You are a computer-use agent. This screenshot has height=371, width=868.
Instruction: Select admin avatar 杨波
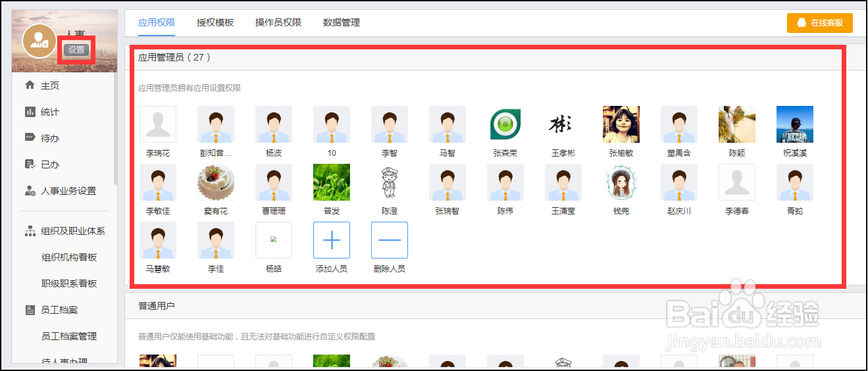[x=274, y=124]
